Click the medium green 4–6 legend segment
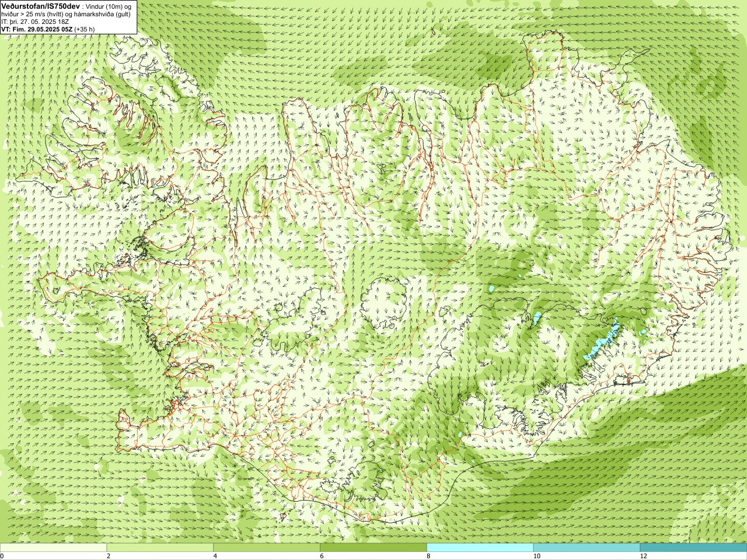 (267, 548)
